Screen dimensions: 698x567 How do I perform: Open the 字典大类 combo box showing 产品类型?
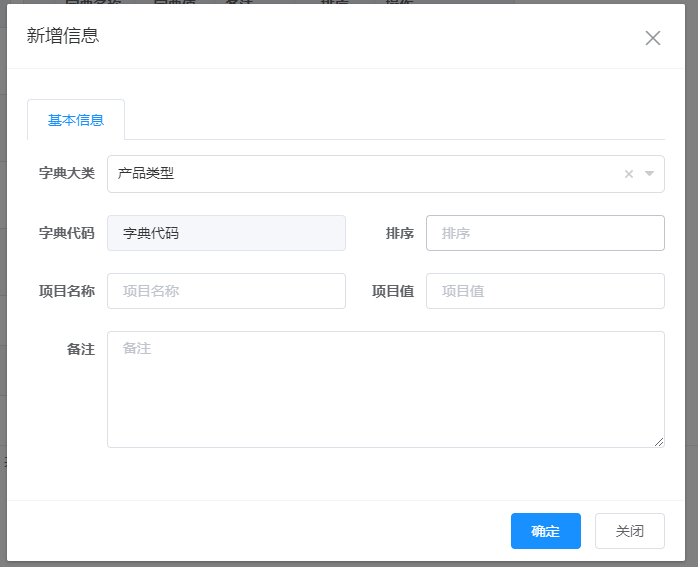click(x=386, y=174)
